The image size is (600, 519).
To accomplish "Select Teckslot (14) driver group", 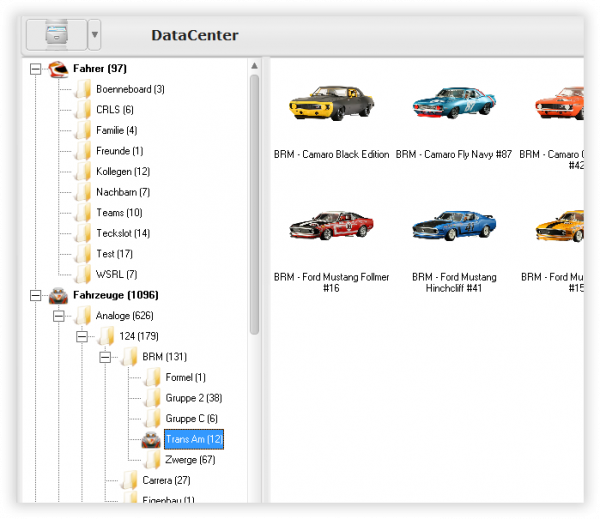I will [123, 233].
